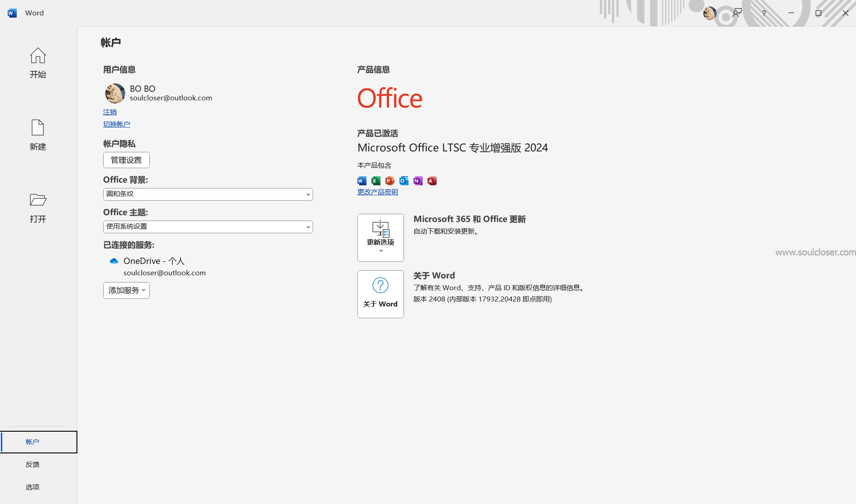Click the 关于 Word button
Viewport: 856px width, 504px height.
pyautogui.click(x=380, y=294)
